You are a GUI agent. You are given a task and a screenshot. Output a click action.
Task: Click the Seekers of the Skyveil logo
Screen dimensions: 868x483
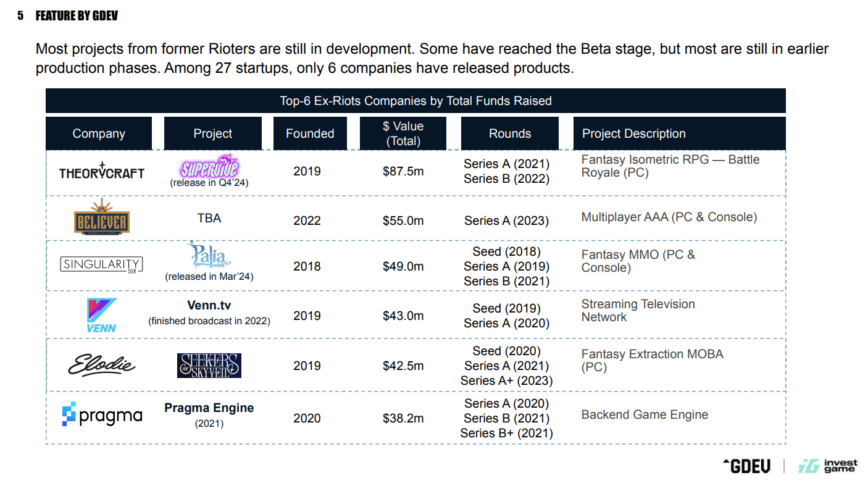[209, 364]
